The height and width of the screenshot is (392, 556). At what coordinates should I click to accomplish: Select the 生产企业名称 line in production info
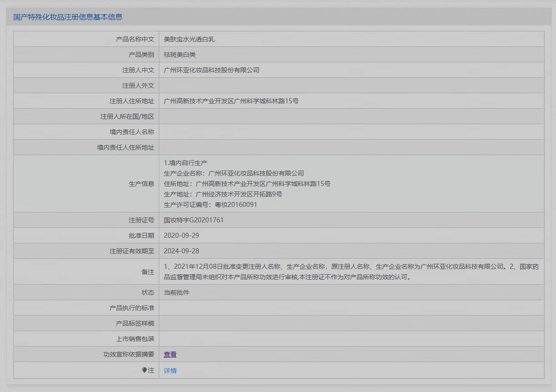click(234, 173)
